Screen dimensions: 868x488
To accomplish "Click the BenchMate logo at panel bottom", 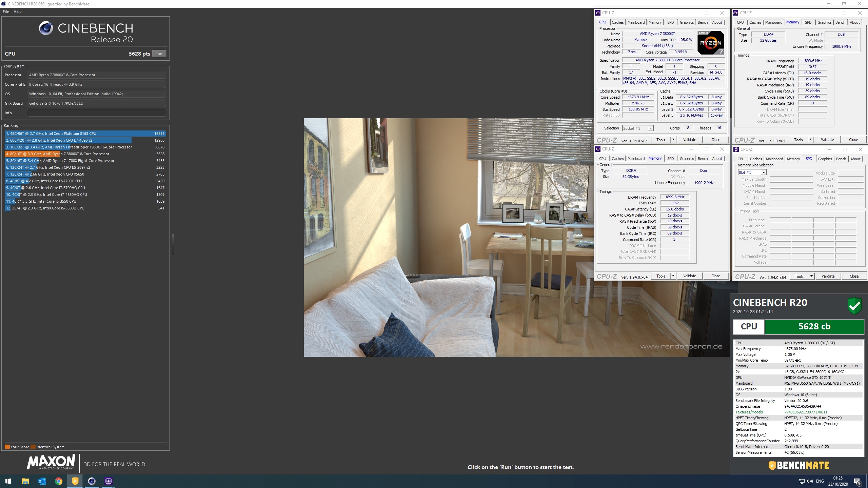I will (x=798, y=466).
